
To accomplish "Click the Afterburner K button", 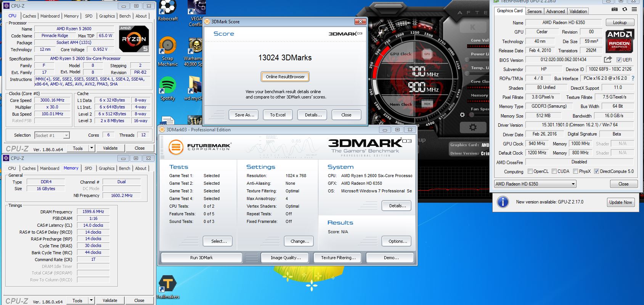I will (x=472, y=27).
